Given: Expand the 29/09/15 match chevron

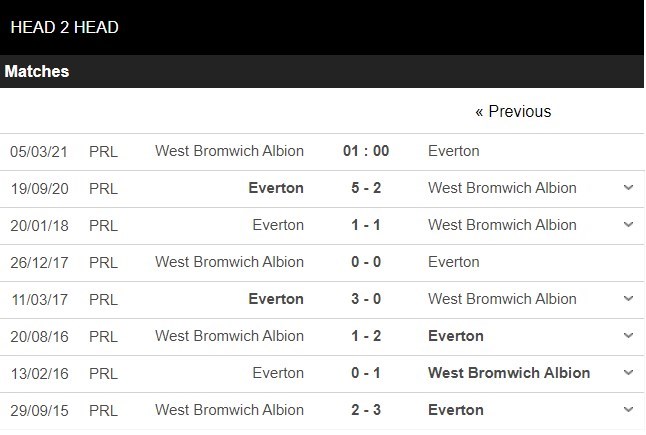Looking at the screenshot, I should tap(628, 410).
